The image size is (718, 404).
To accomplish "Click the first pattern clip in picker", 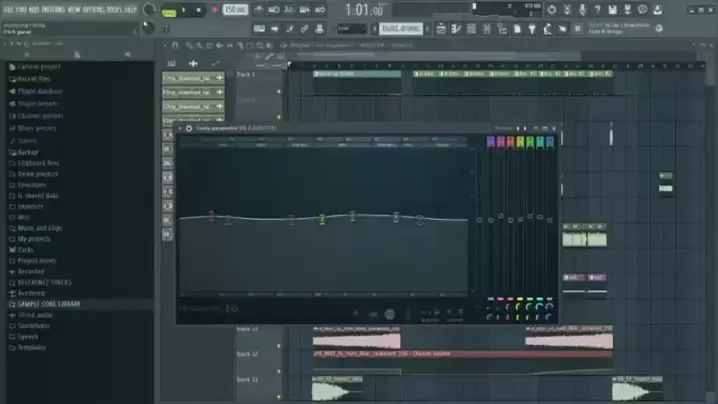I will [192, 77].
